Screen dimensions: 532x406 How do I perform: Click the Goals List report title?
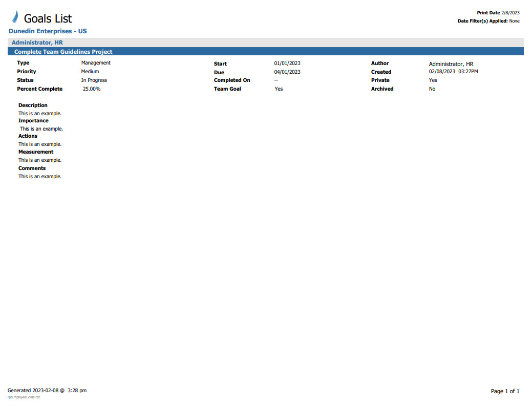(48, 18)
